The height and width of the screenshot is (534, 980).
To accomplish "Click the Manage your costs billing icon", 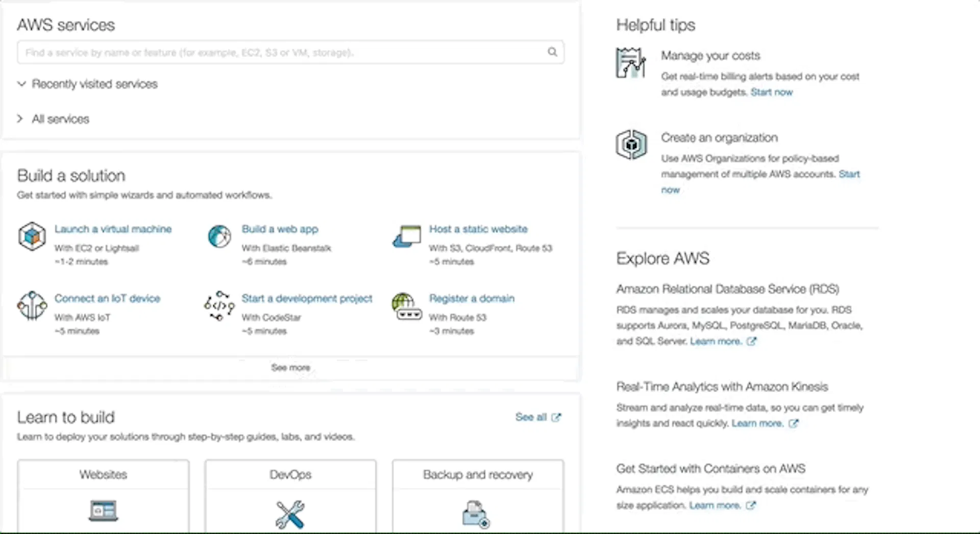I will pos(631,63).
